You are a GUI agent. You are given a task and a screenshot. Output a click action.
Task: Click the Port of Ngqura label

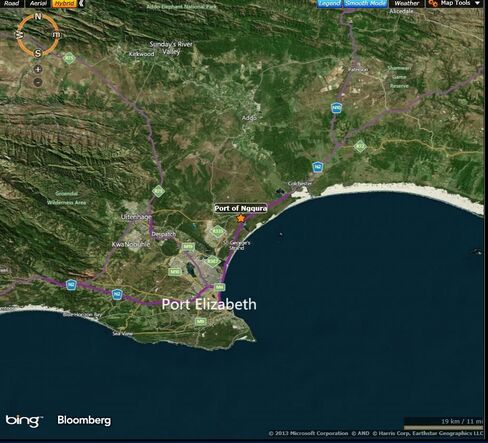click(x=240, y=208)
